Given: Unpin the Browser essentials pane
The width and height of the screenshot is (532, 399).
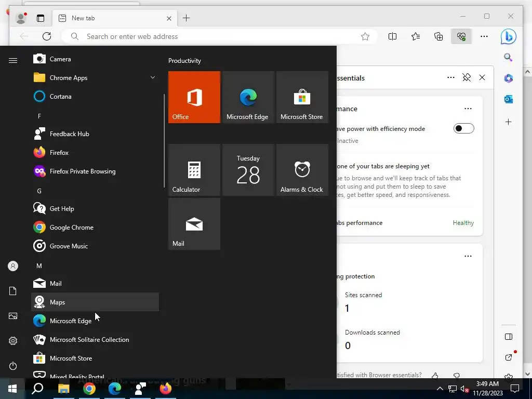Looking at the screenshot, I should click(467, 77).
